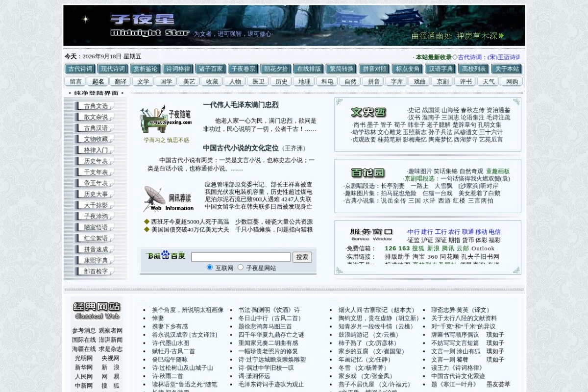Image resolution: width=588 pixels, height=392 pixels.
Task: Open the 拼音对照 tool
Action: pos(374,69)
